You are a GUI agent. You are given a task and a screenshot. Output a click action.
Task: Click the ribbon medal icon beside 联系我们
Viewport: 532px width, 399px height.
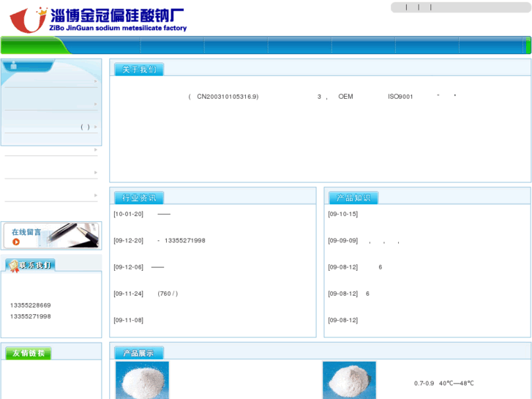tap(14, 266)
